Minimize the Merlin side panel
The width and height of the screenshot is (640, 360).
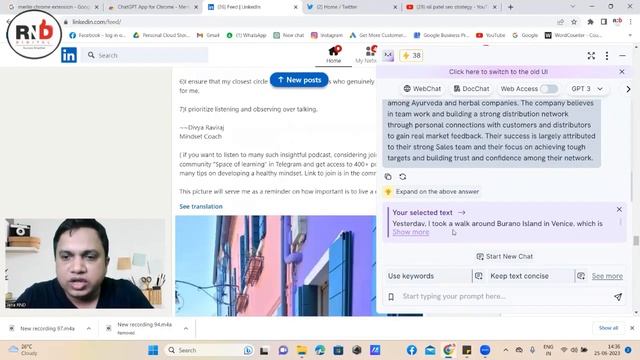click(x=622, y=56)
